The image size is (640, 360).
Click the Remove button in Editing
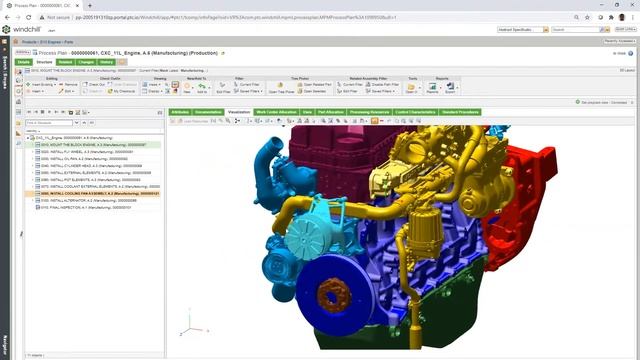68,84
